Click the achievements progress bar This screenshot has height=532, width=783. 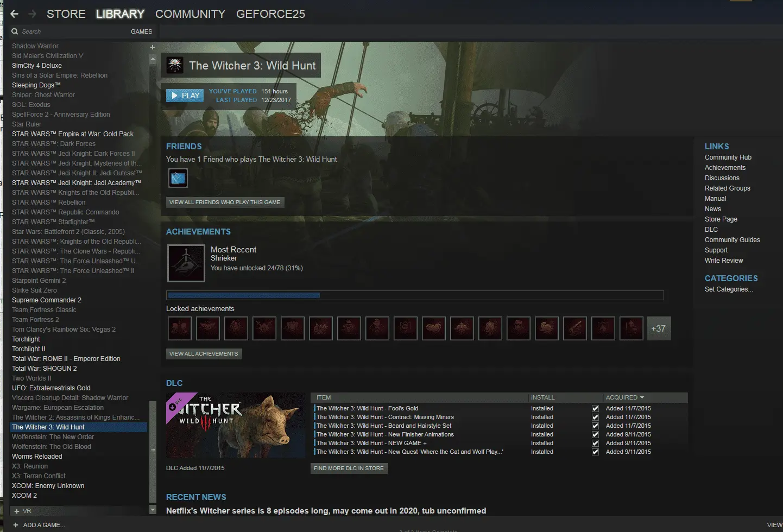(x=415, y=295)
